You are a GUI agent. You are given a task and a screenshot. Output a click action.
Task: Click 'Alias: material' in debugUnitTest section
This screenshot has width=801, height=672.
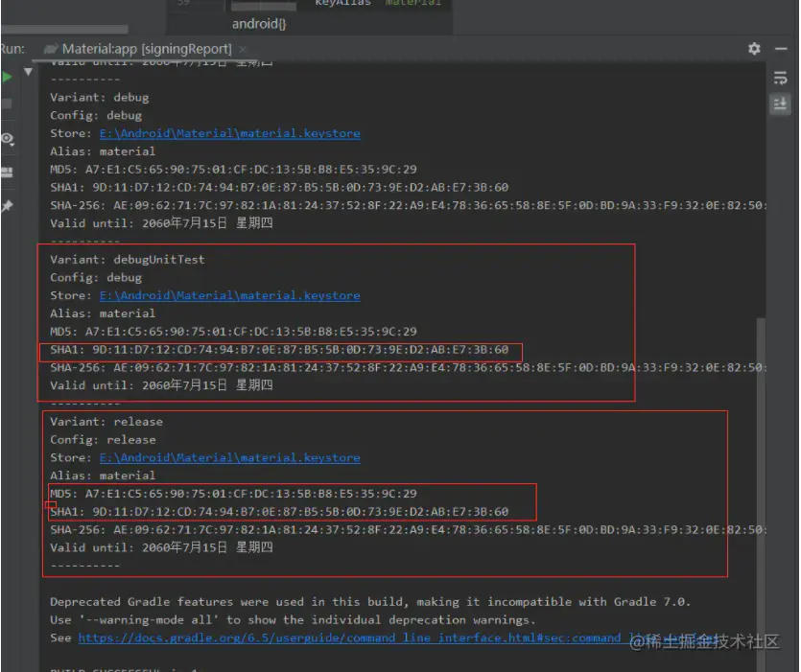pyautogui.click(x=103, y=313)
